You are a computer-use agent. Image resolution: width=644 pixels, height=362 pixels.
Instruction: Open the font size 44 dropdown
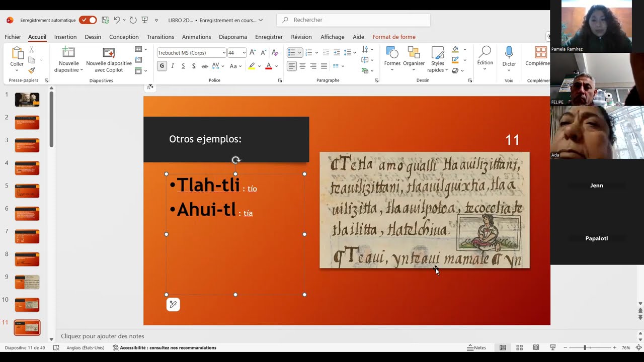(244, 53)
